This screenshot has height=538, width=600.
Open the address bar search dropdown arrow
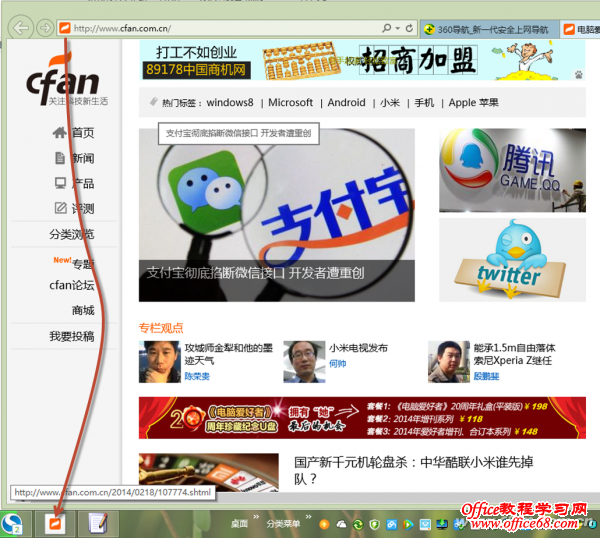[x=398, y=28]
